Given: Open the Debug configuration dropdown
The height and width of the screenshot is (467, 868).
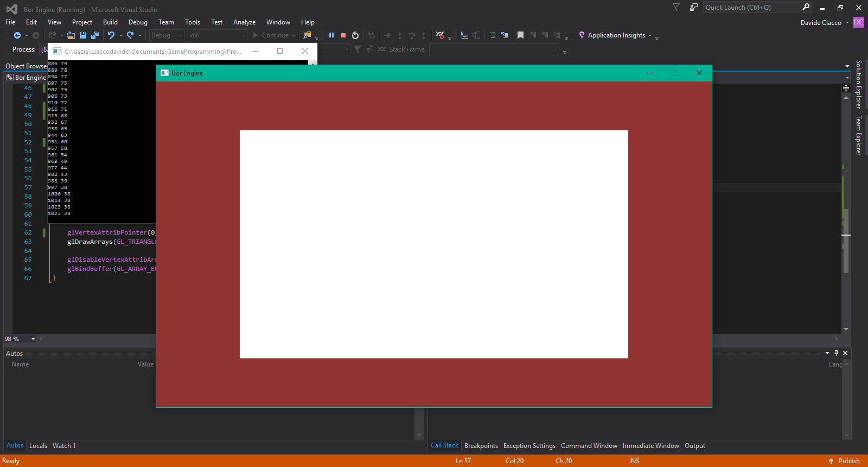Looking at the screenshot, I should [x=167, y=35].
